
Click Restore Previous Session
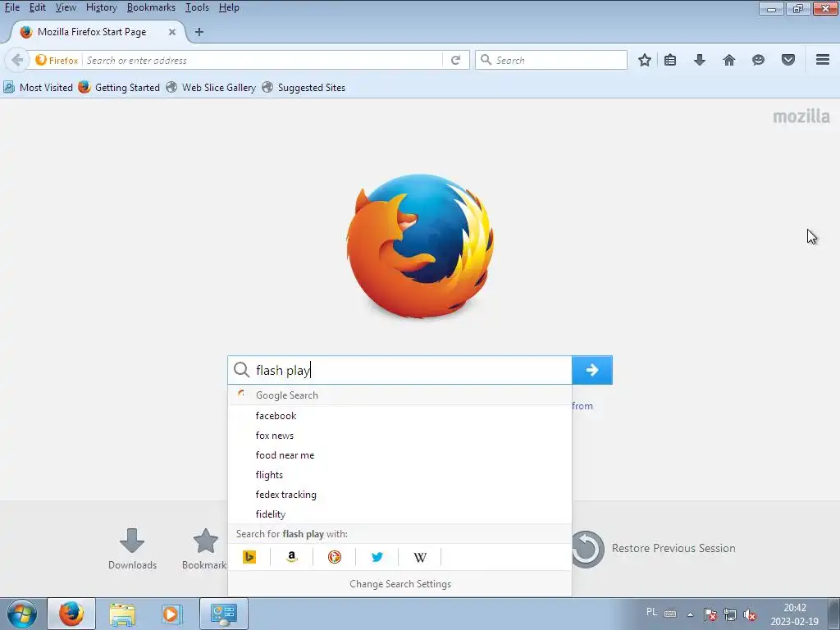tap(654, 549)
